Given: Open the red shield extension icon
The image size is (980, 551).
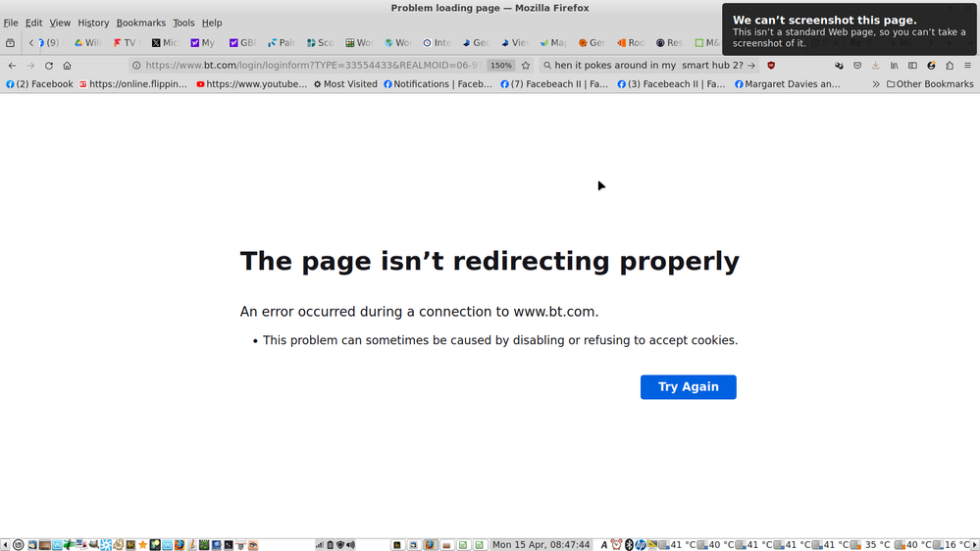Looking at the screenshot, I should point(771,65).
